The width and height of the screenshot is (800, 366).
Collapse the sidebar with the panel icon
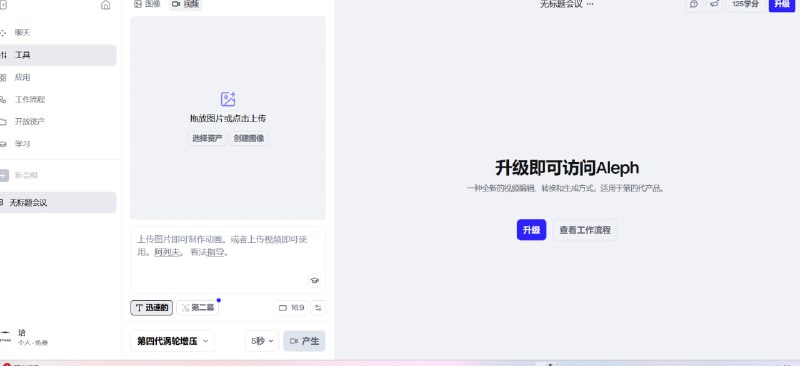pos(3,5)
